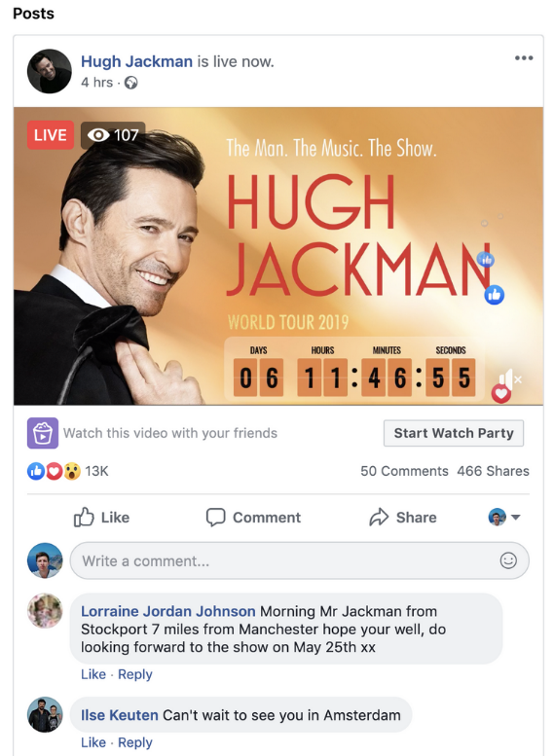
Task: Open the 50 Comments link
Action: (x=404, y=471)
